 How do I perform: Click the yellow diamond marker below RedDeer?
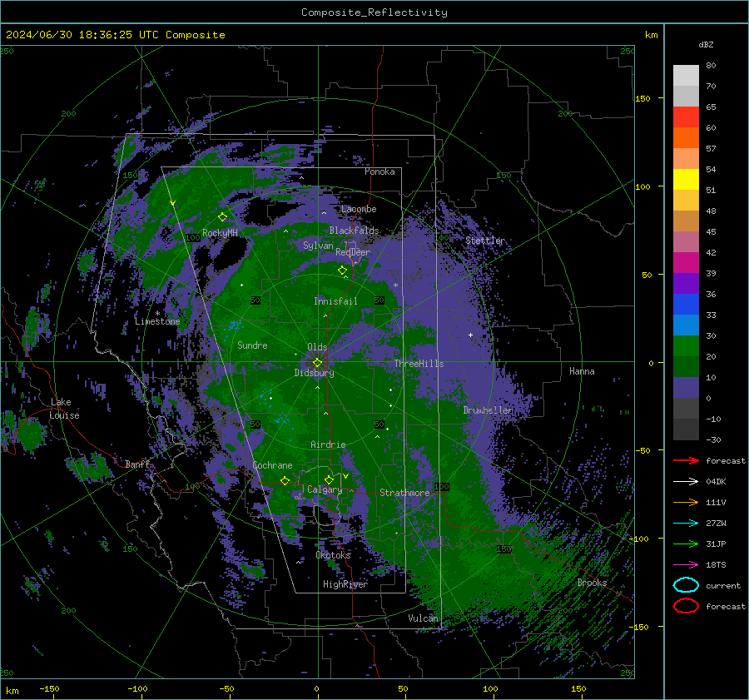click(342, 271)
